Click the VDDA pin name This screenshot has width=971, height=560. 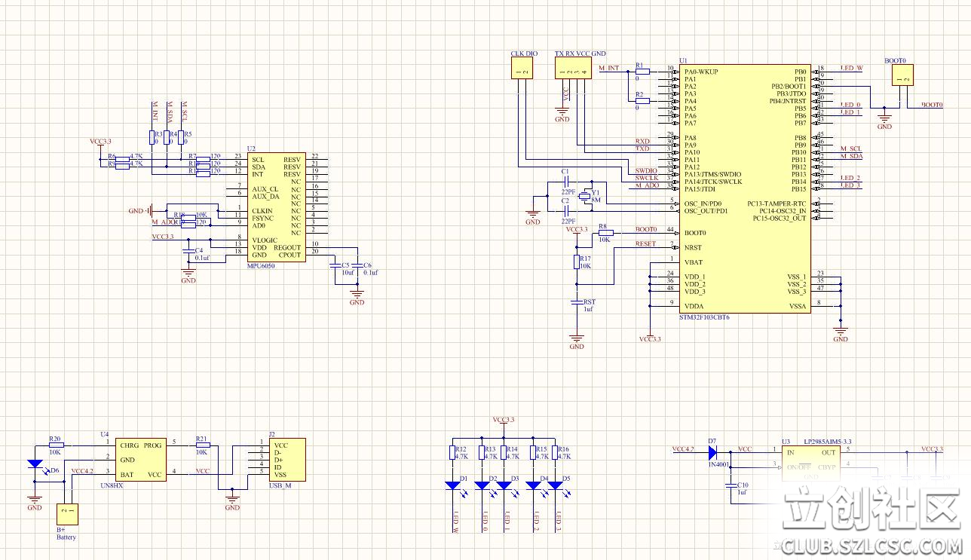(x=694, y=306)
